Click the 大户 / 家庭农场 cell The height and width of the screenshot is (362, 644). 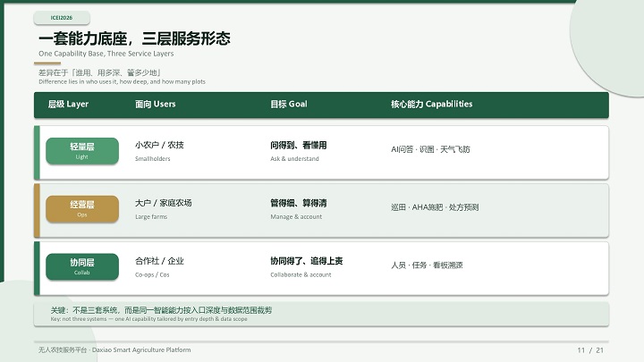coord(163,203)
